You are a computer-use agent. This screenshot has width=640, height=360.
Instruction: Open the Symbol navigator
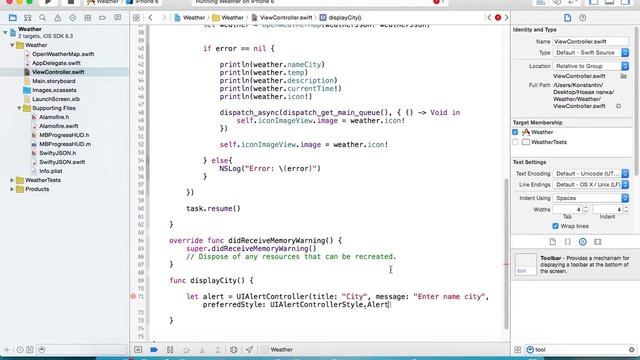point(28,18)
